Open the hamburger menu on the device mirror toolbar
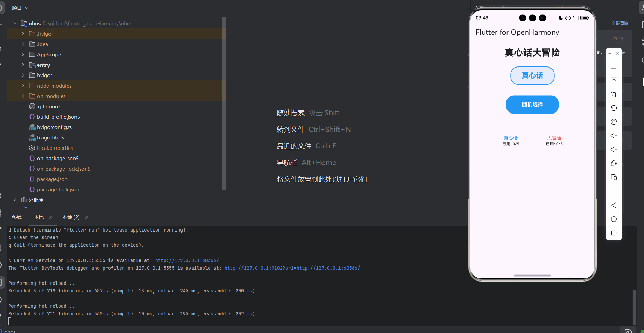 tap(614, 66)
